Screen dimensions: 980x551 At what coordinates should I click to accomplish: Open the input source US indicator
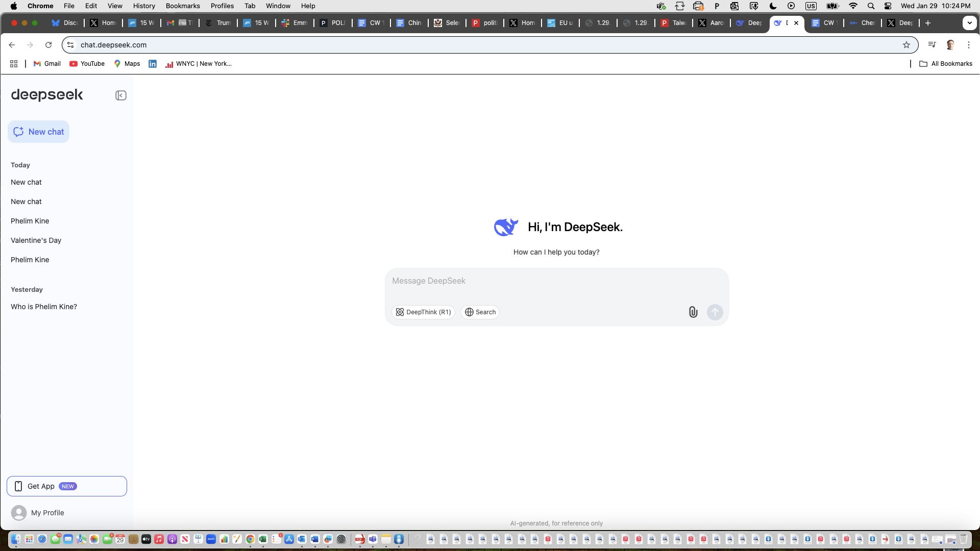click(x=811, y=6)
